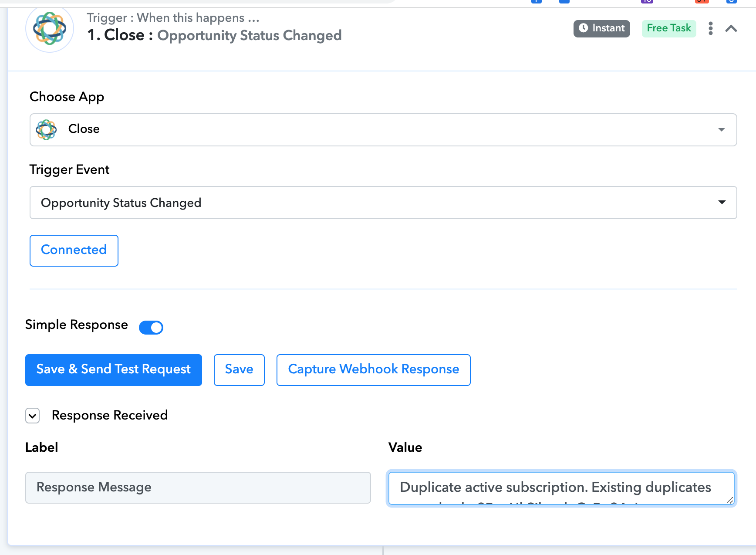Click Capture Webhook Response button
756x555 pixels.
[374, 370]
